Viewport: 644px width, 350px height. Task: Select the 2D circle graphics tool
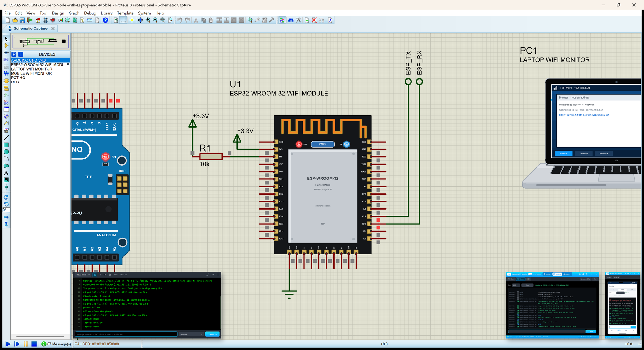coord(6,152)
